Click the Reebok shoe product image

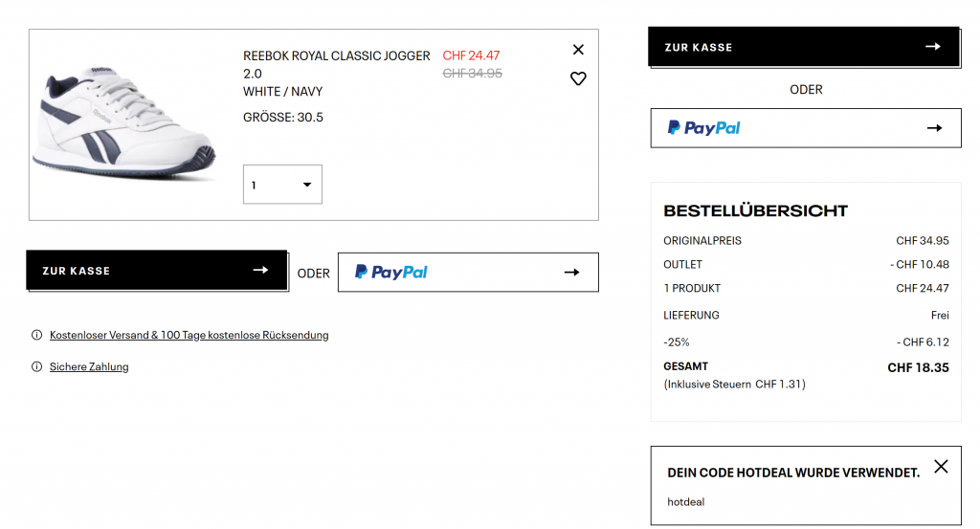124,124
